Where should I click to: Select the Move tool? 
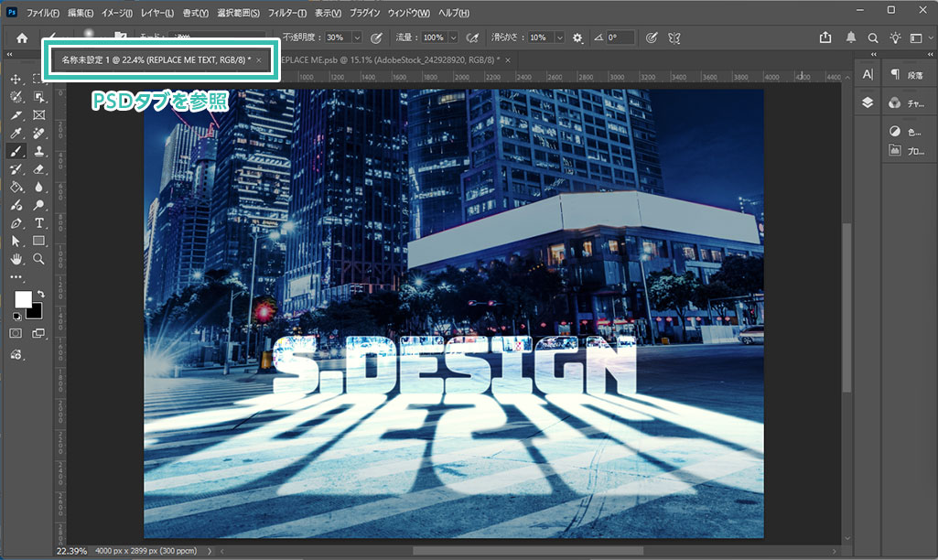click(x=16, y=79)
